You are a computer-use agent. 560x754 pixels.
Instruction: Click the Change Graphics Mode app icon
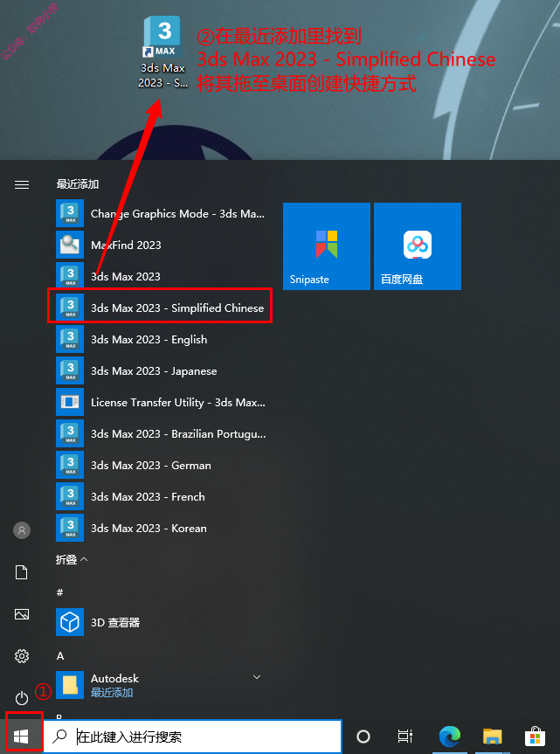[70, 213]
